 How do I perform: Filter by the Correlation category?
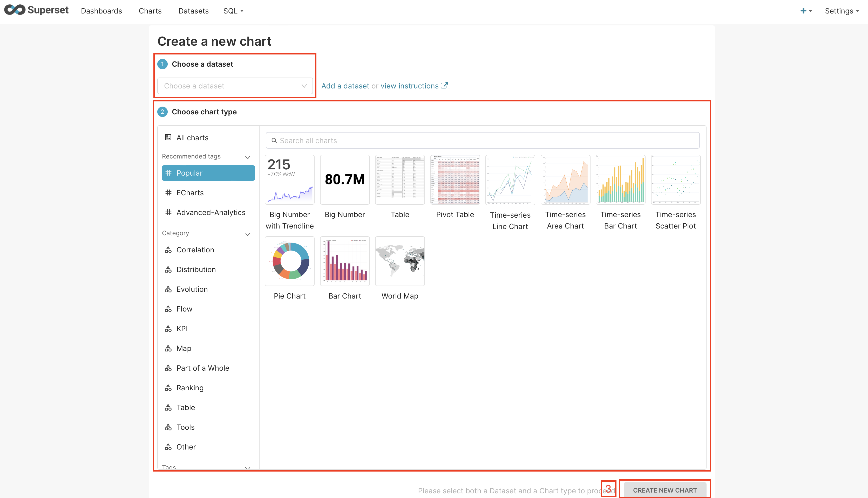coord(208,250)
